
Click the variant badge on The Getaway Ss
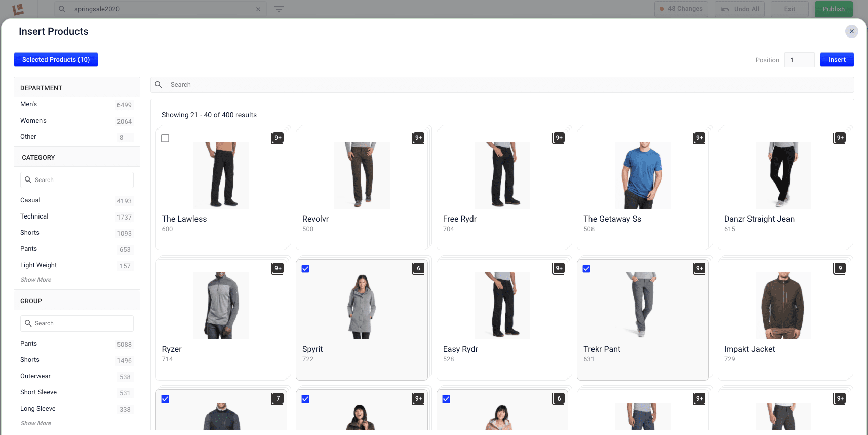pos(699,138)
